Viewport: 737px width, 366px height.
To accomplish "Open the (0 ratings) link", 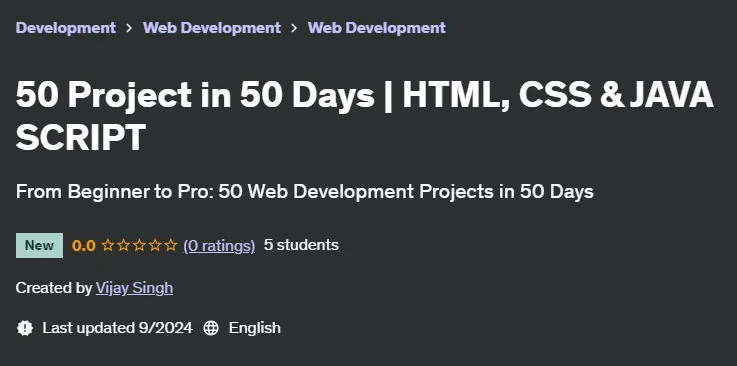I will [219, 245].
